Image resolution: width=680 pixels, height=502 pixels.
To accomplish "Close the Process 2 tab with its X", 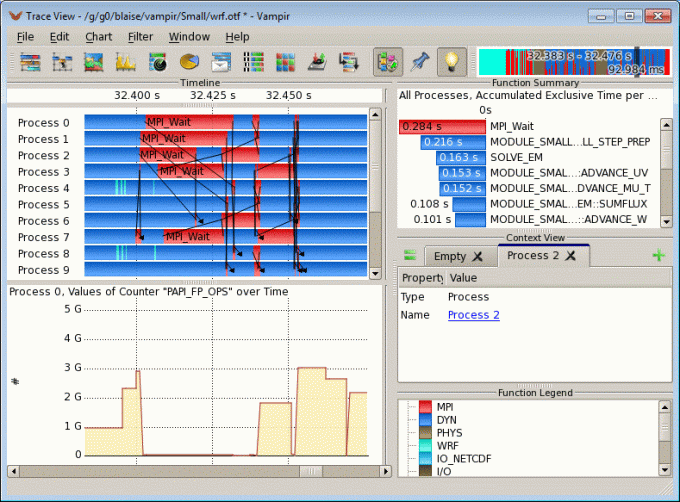I will 571,256.
